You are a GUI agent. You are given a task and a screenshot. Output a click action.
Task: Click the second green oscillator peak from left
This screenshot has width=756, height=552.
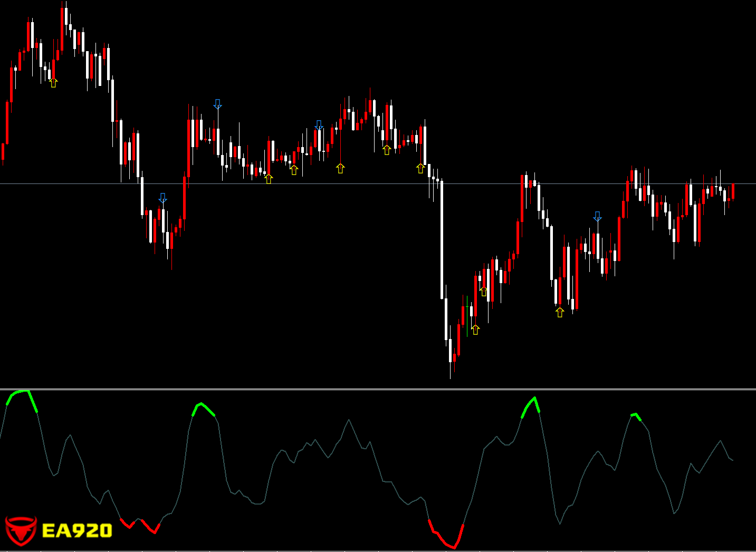coord(203,406)
